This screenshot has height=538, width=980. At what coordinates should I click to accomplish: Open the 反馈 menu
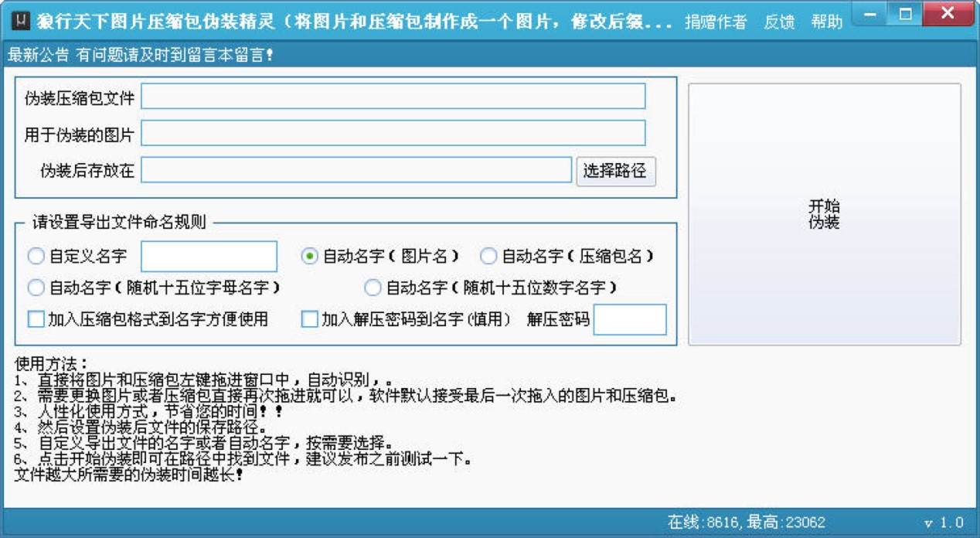pyautogui.click(x=778, y=22)
